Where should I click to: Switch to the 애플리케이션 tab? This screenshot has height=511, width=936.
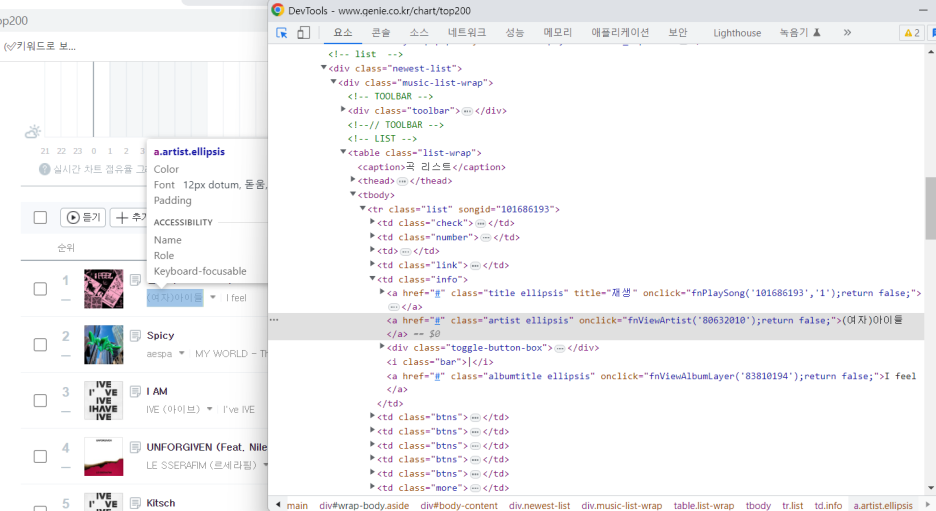click(x=620, y=33)
